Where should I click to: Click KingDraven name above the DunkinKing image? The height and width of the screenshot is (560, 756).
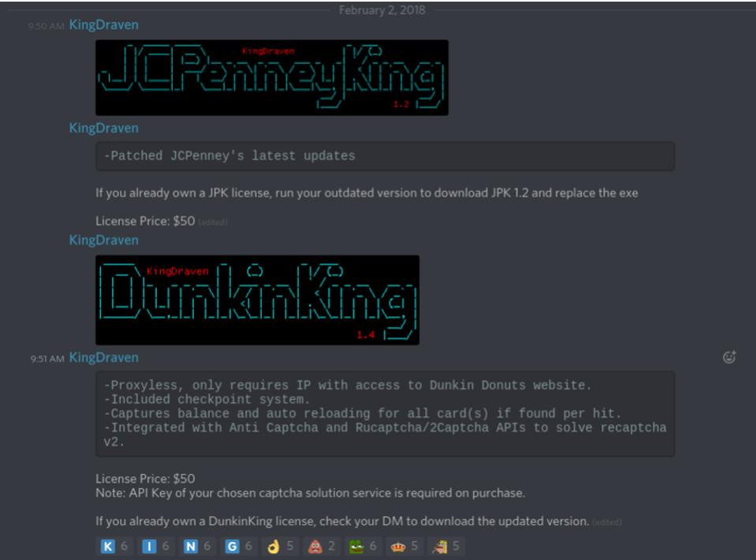(103, 240)
